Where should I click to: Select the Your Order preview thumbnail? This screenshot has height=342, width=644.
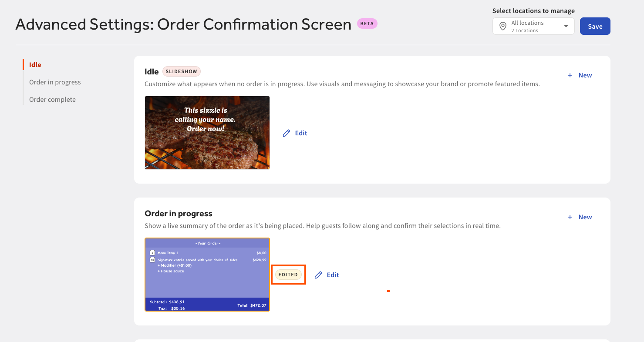[207, 275]
